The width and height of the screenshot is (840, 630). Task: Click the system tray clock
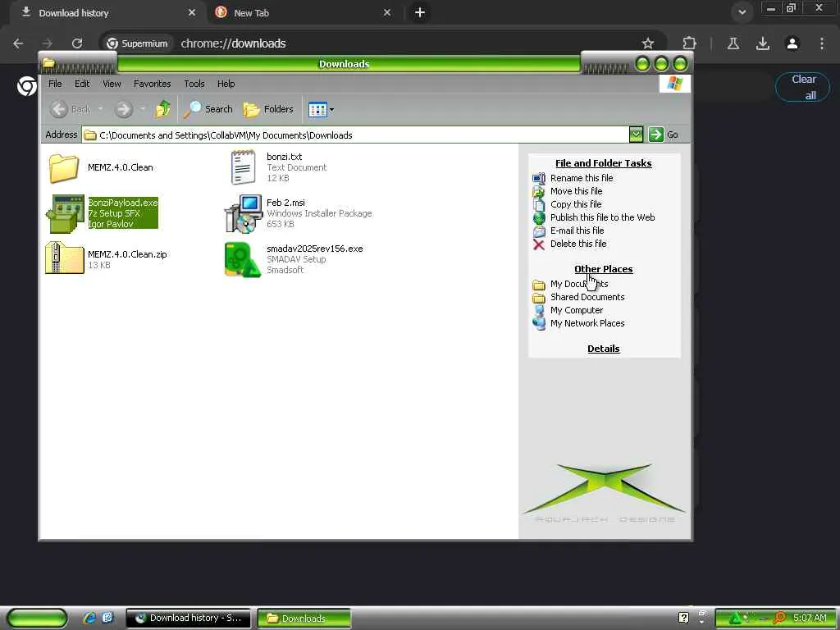(x=810, y=618)
